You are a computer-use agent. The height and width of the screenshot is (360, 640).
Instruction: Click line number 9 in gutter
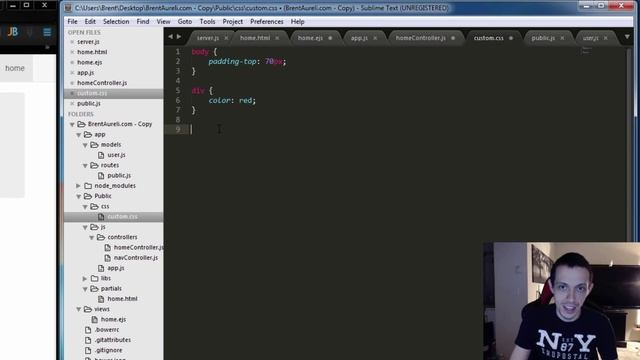(x=178, y=129)
